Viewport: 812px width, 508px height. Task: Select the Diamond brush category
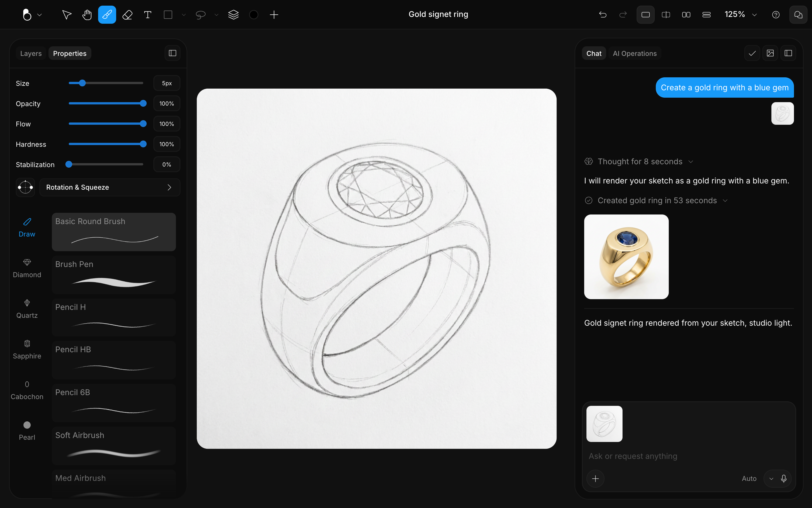pyautogui.click(x=27, y=268)
